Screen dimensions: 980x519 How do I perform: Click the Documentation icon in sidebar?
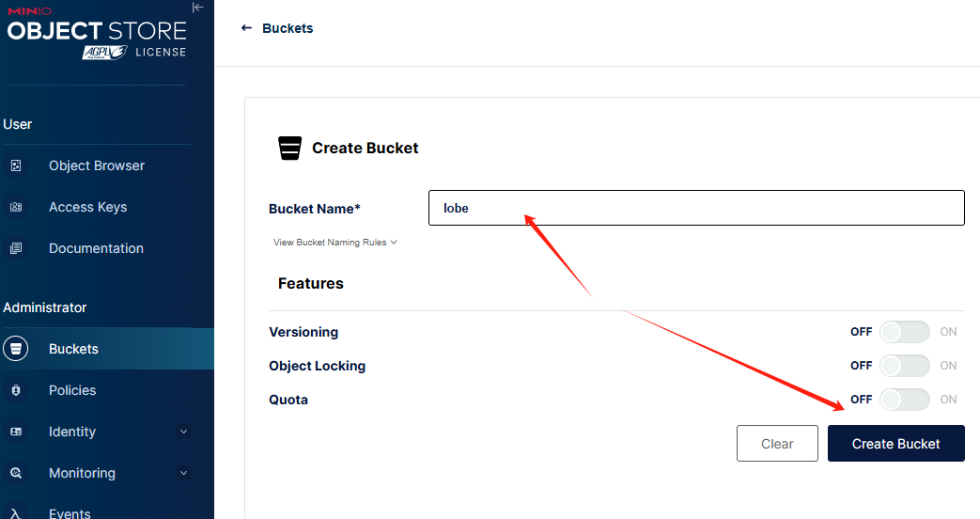(x=16, y=248)
